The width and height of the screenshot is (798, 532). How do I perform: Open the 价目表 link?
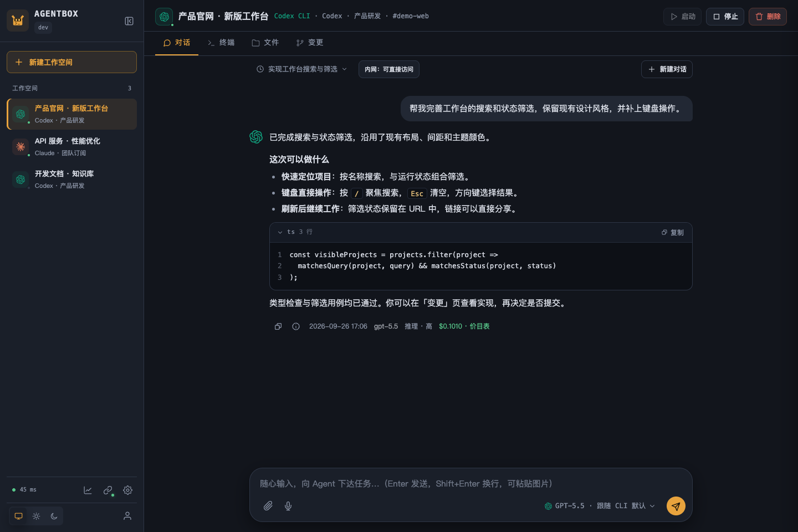[x=480, y=326]
